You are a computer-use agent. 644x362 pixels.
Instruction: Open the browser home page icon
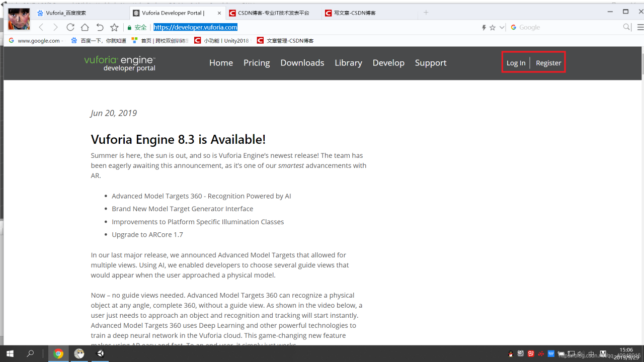85,27
